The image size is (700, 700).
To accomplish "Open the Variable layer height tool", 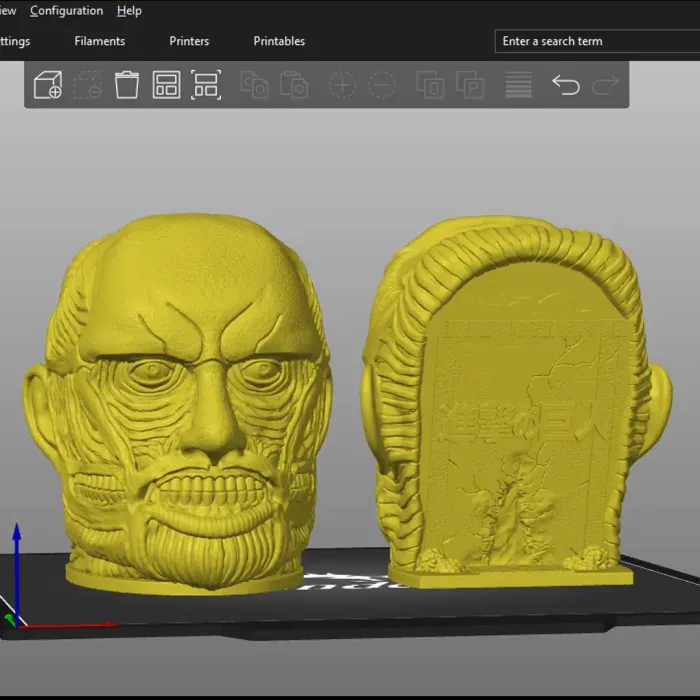I will [x=518, y=85].
